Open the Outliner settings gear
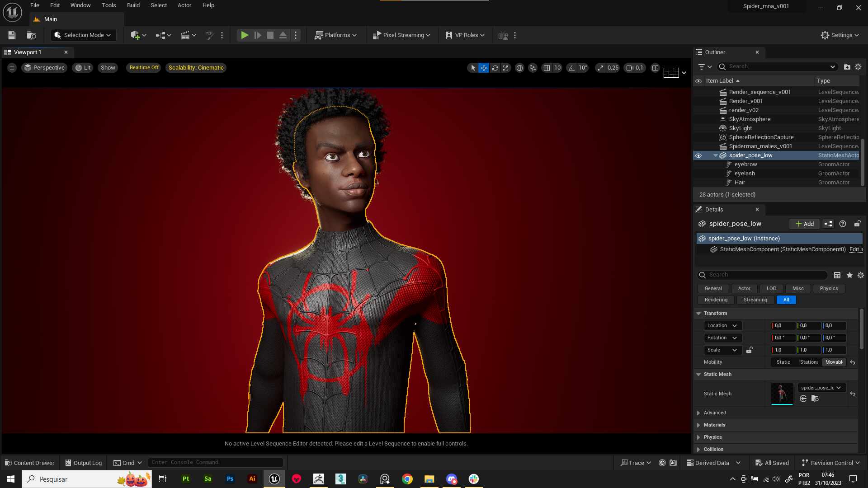This screenshot has height=488, width=868. [858, 66]
